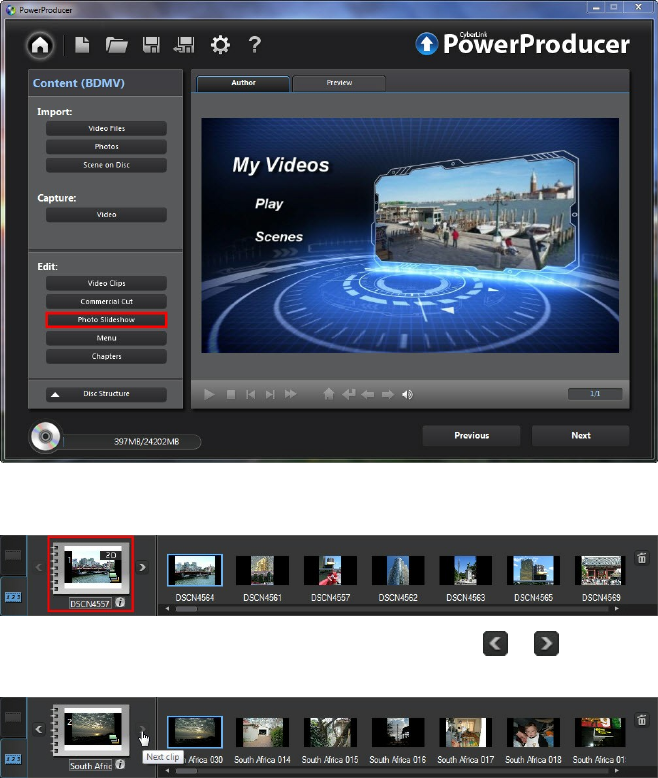Click the info icon next to DSCN4557
This screenshot has width=658, height=778.
point(119,603)
